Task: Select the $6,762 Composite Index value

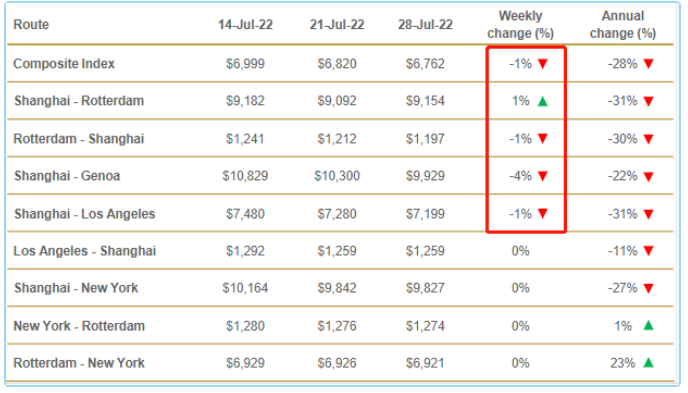Action: (425, 64)
